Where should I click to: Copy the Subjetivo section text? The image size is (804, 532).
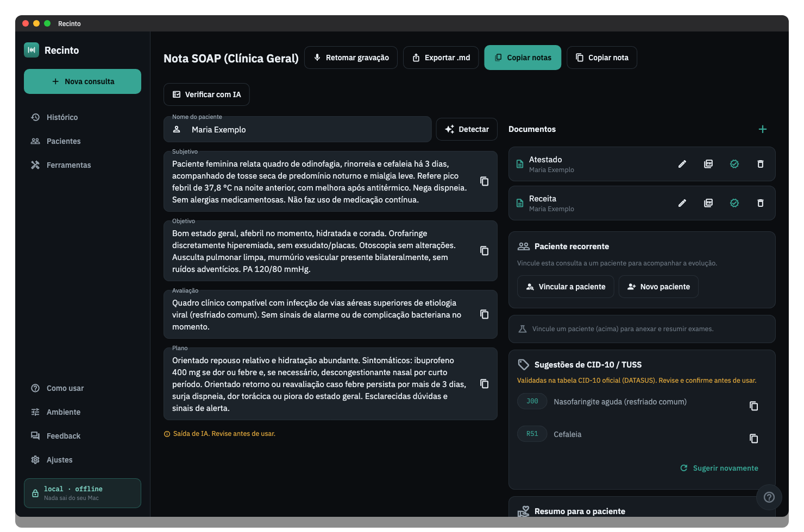[x=484, y=181]
